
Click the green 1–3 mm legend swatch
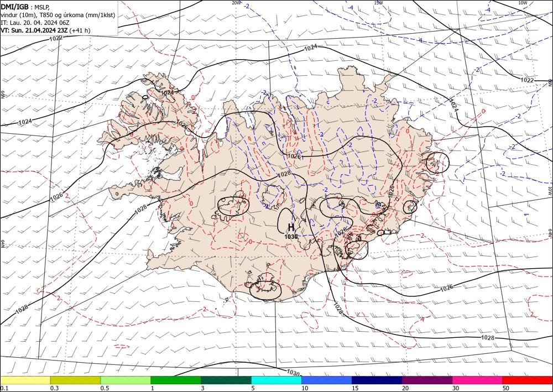pyautogui.click(x=176, y=380)
